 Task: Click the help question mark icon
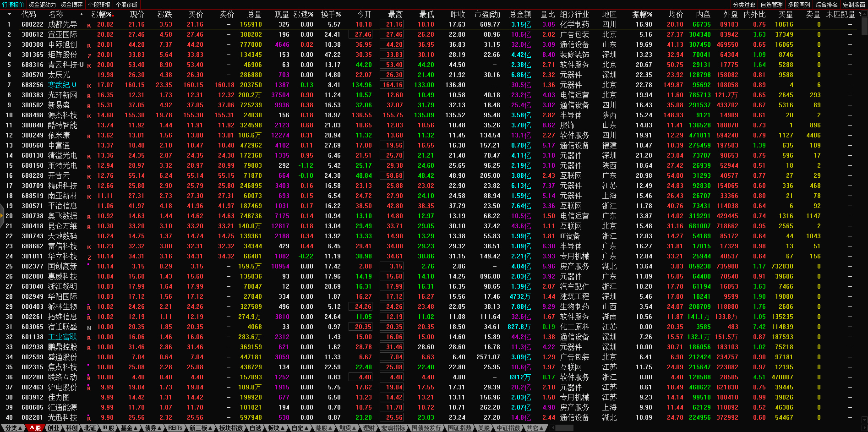[x=860, y=14]
